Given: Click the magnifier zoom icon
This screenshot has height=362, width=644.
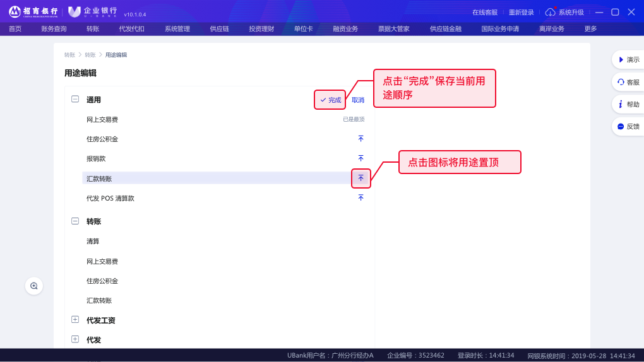Looking at the screenshot, I should [34, 286].
